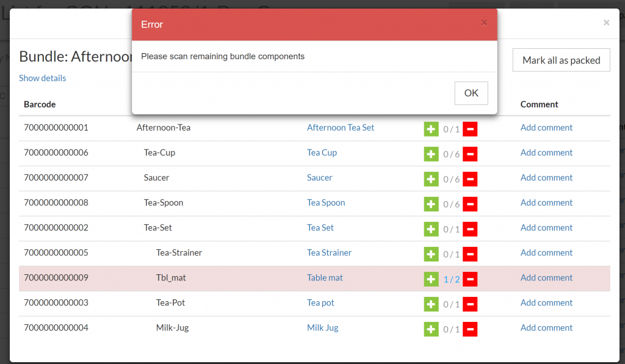Click red minus for Milk-Jug row
625x364 pixels.
(x=470, y=329)
